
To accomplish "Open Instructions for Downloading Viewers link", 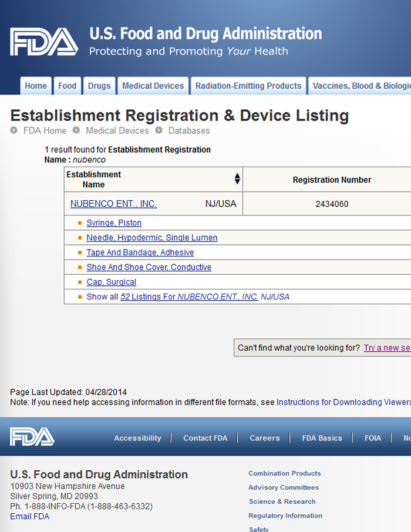I will (x=343, y=402).
